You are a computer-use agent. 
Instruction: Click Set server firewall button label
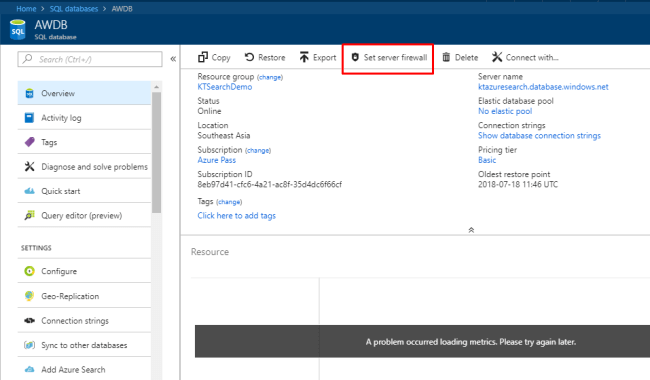click(395, 57)
